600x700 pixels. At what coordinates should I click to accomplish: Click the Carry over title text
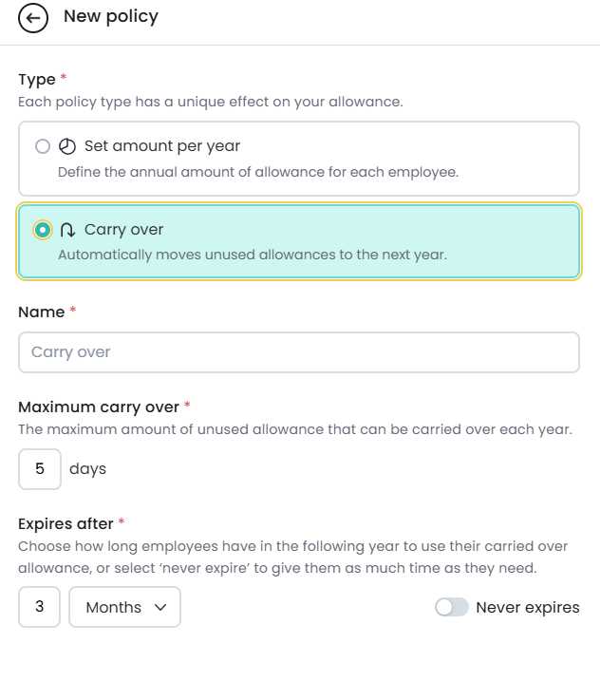[124, 230]
